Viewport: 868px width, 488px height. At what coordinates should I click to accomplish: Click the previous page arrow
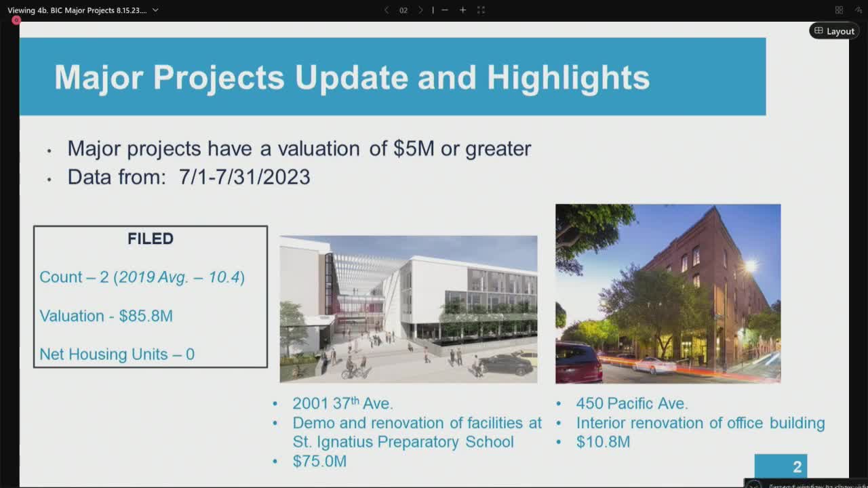click(x=387, y=10)
